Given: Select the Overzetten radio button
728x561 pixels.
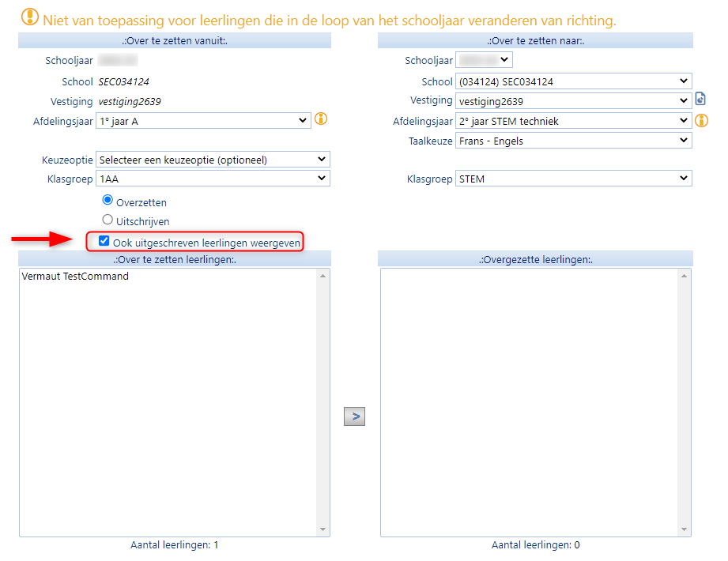Looking at the screenshot, I should (x=108, y=201).
